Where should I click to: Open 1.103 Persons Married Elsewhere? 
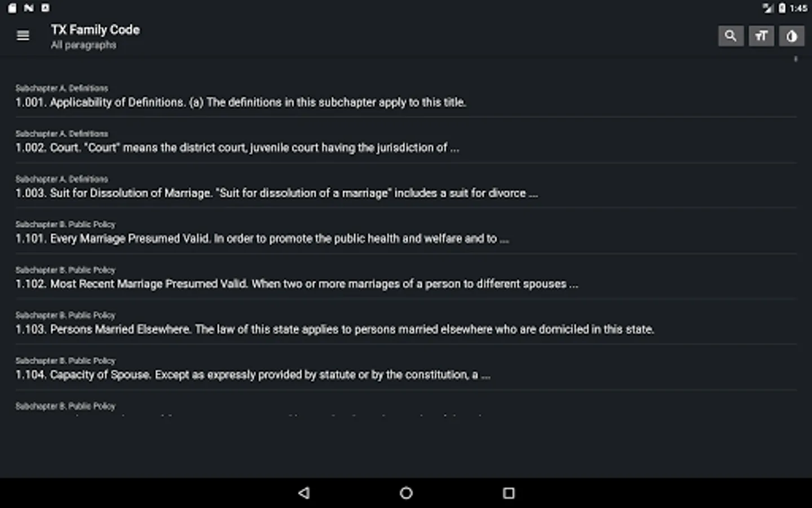[406, 323]
